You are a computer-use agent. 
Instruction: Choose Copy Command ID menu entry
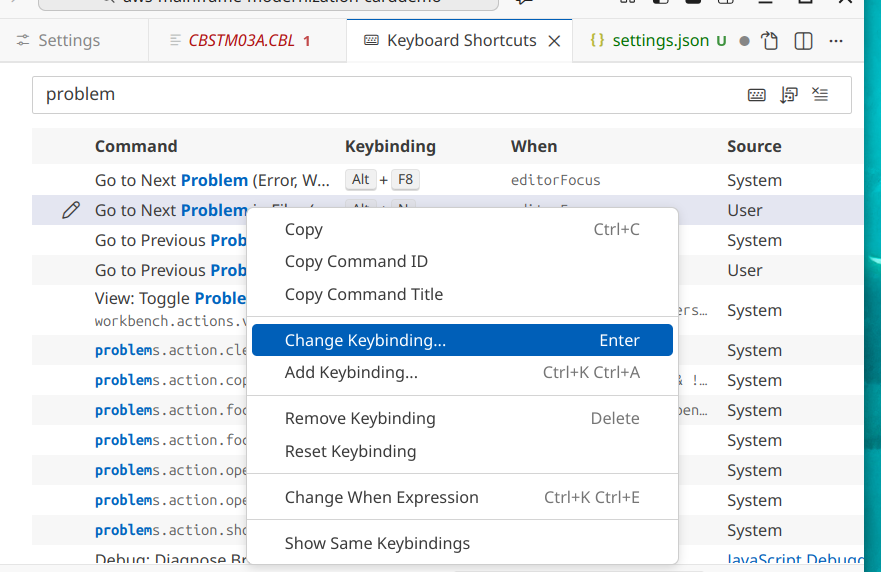(x=356, y=262)
